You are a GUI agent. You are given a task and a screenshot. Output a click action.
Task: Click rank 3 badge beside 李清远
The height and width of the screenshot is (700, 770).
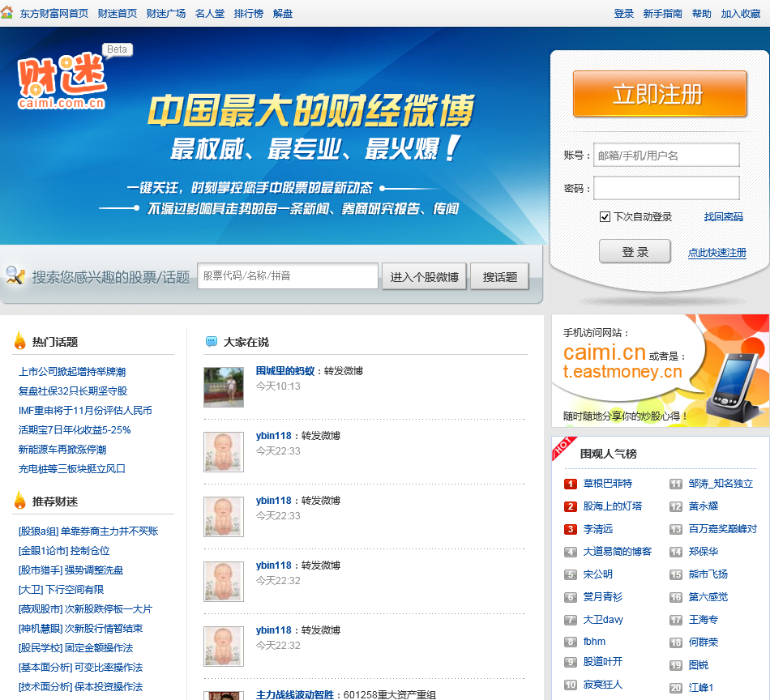(x=570, y=529)
